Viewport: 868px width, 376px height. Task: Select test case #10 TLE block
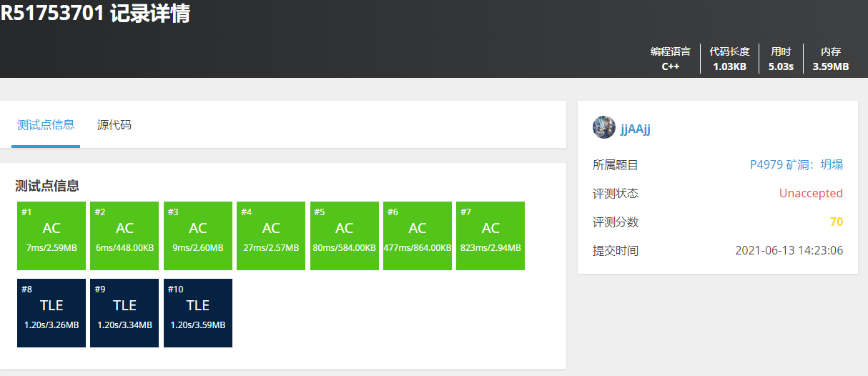point(198,313)
